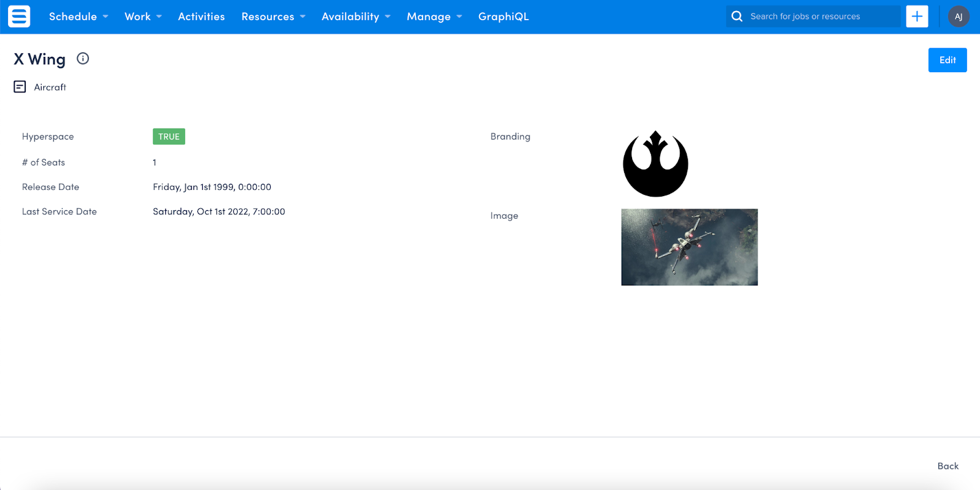Click the blue plus create button
The width and height of the screenshot is (980, 490).
coord(917,17)
